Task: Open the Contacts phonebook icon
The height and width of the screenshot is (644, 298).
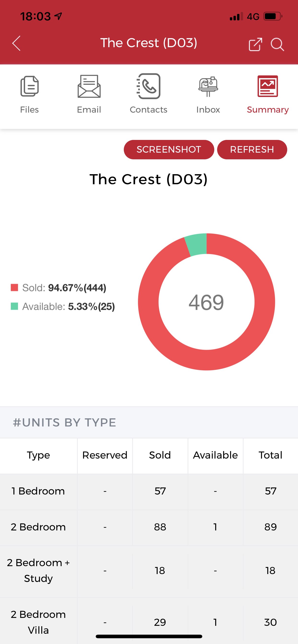Action: (x=149, y=86)
